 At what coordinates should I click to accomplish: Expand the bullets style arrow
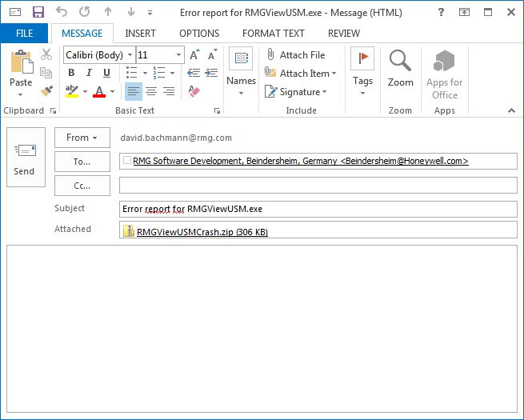145,73
